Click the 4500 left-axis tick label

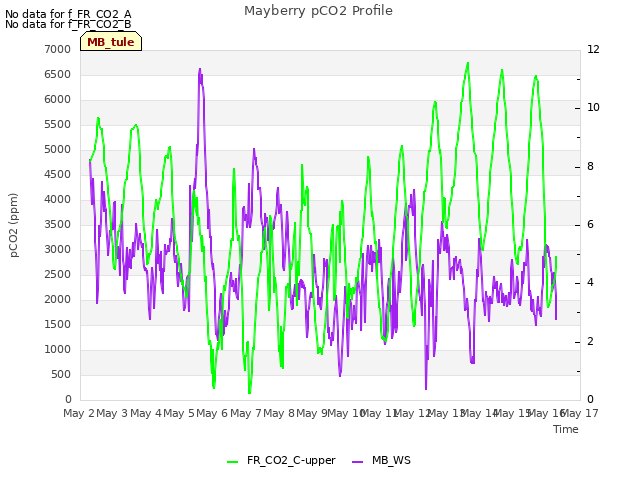(58, 174)
